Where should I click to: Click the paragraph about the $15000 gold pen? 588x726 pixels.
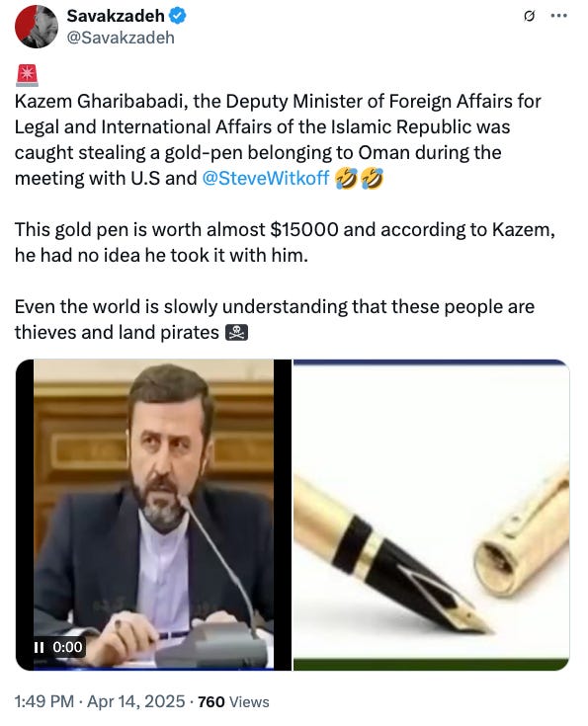(285, 242)
